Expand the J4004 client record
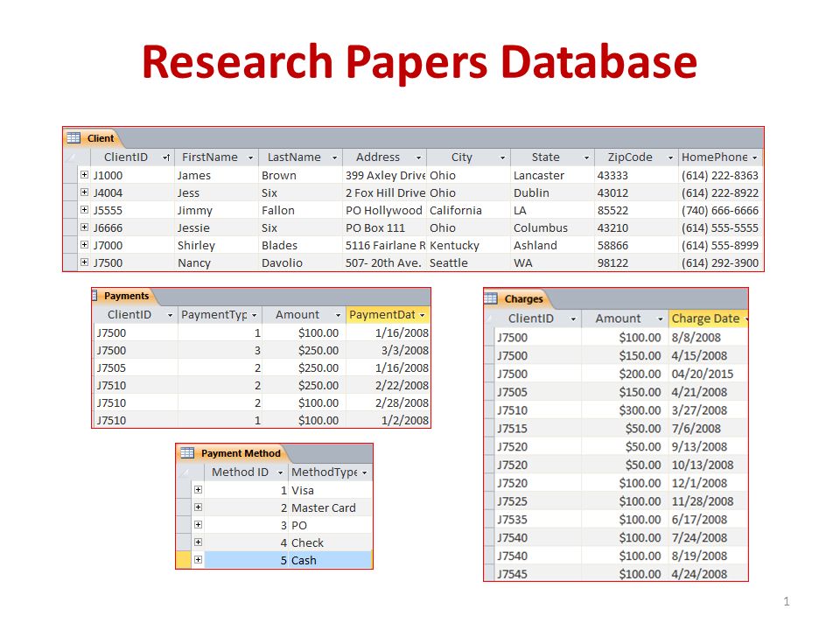The height and width of the screenshot is (630, 840). tap(84, 192)
